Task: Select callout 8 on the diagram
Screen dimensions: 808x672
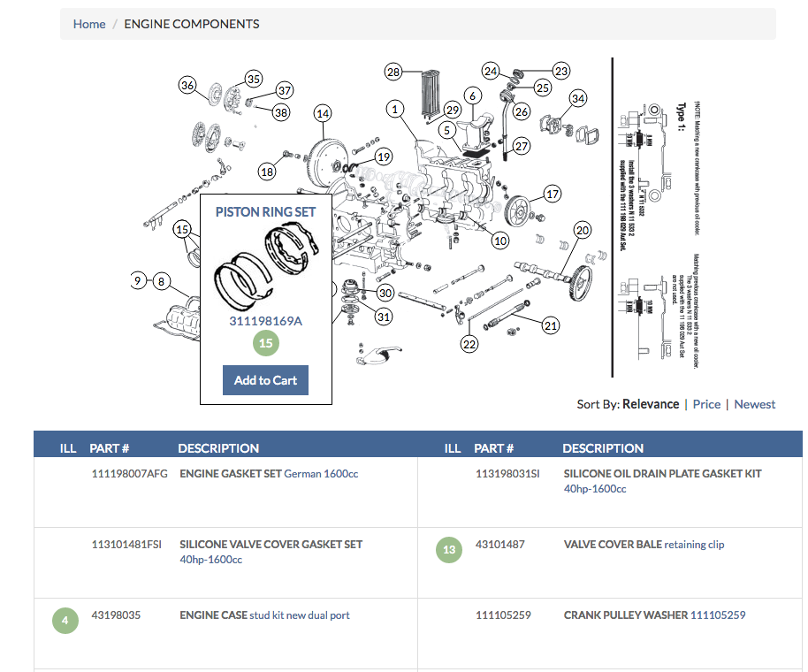Action: point(161,281)
